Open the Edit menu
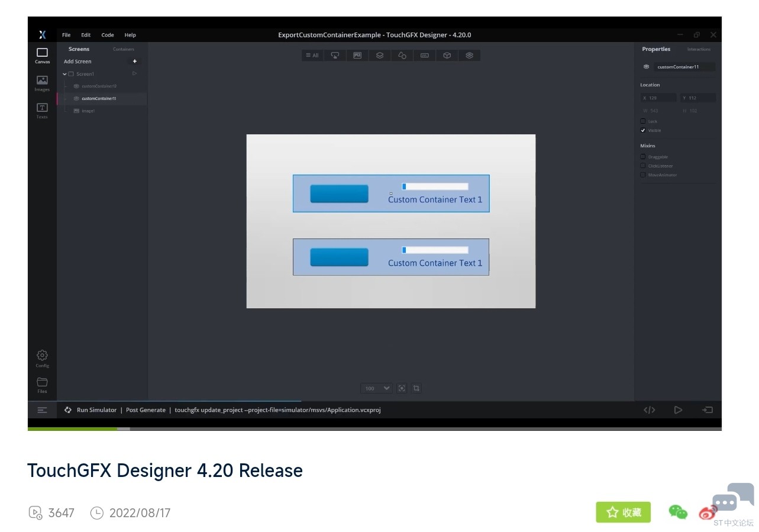 point(86,35)
